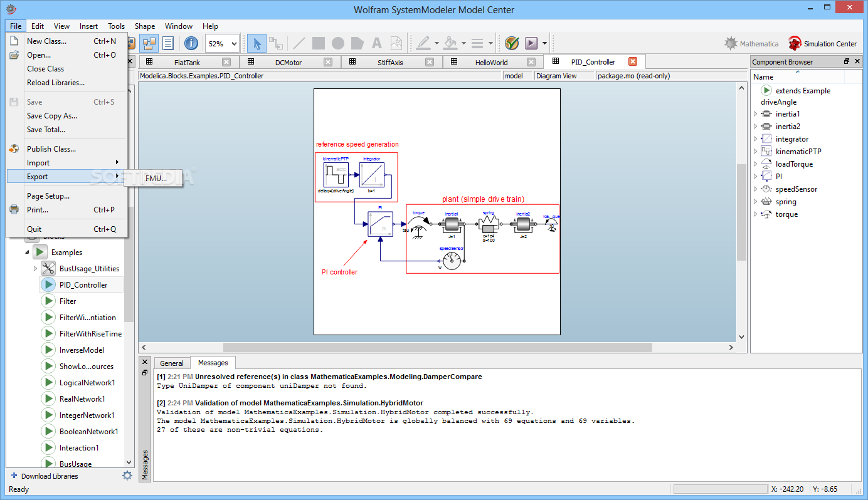Switch to Diagram View toolbar icon
The image size is (868, 500).
click(149, 43)
